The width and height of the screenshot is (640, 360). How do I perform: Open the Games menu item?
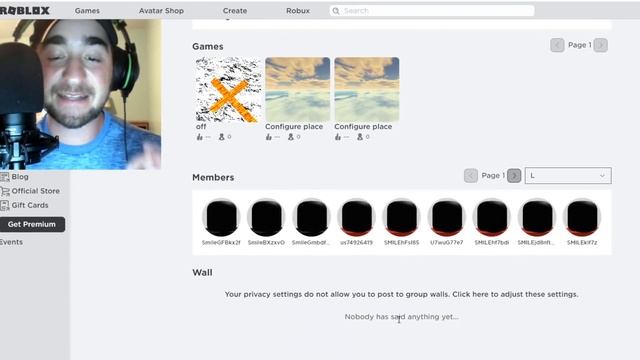point(87,11)
